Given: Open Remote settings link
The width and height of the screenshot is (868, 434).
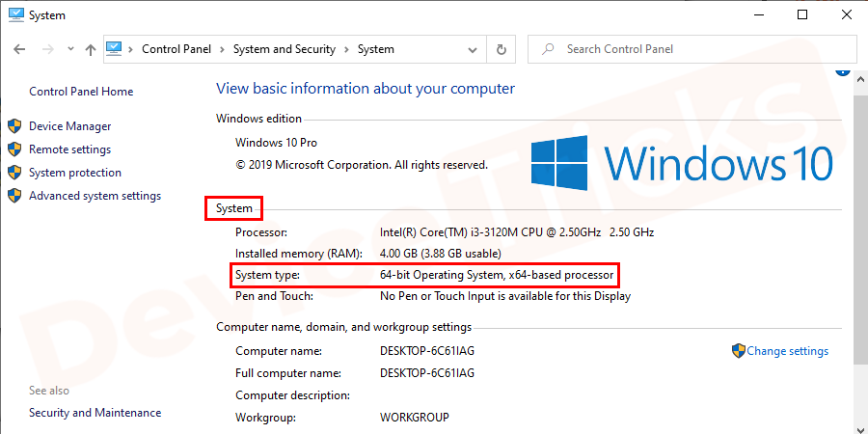Looking at the screenshot, I should coord(69,149).
